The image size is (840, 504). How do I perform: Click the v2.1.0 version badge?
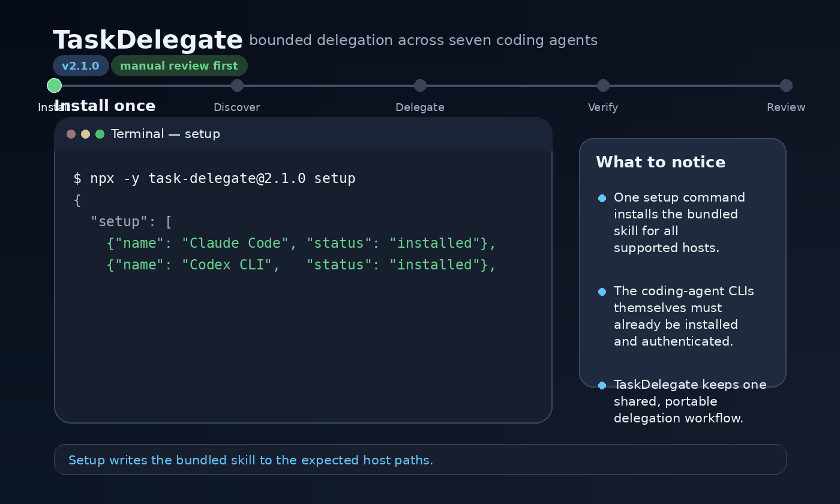pos(80,66)
